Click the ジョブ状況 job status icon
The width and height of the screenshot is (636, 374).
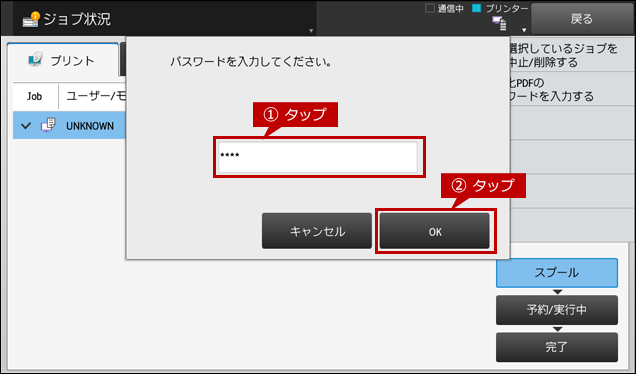(31, 19)
